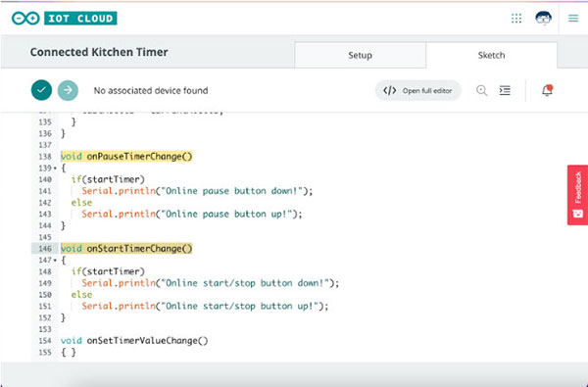Image resolution: width=588 pixels, height=387 pixels.
Task: Click the Connected Kitchen Timer title
Action: coord(99,52)
